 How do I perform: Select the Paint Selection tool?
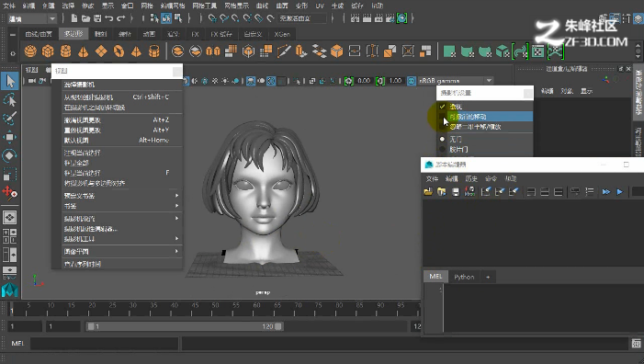(x=10, y=119)
